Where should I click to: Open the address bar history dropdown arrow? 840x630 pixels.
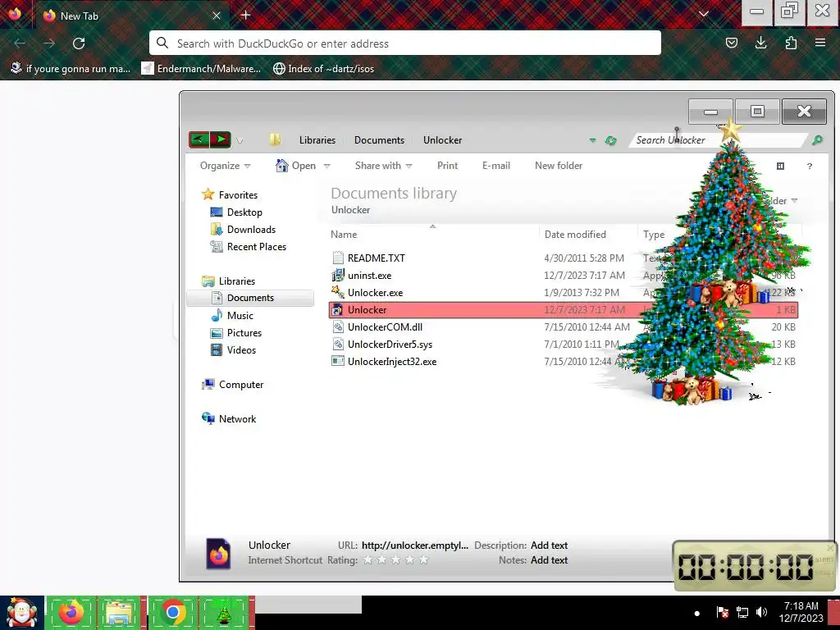(x=592, y=140)
